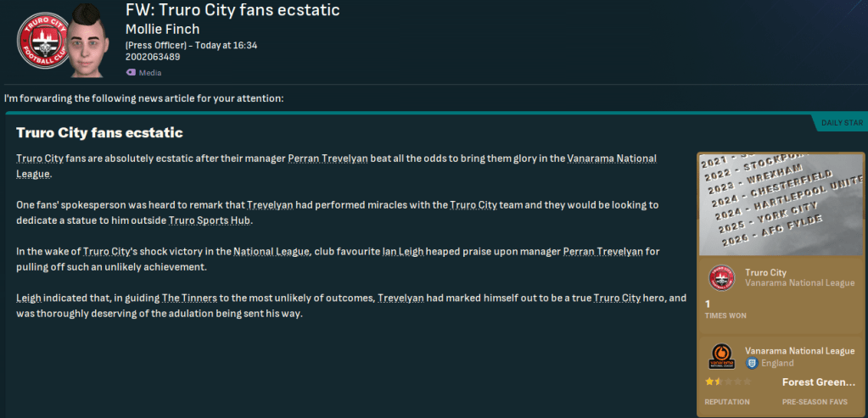Click Truro City name in the times won card
Viewport: 868px width, 418px height.
(767, 272)
